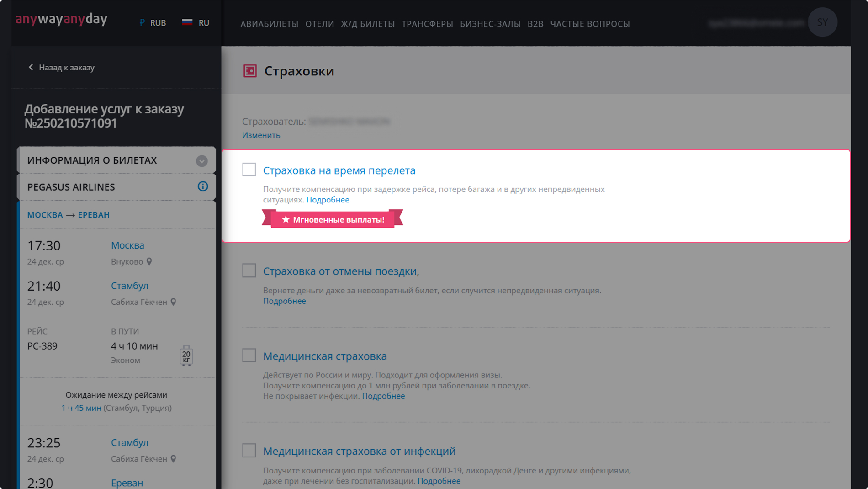Go to the Отели section
The image size is (868, 489).
[x=319, y=24]
